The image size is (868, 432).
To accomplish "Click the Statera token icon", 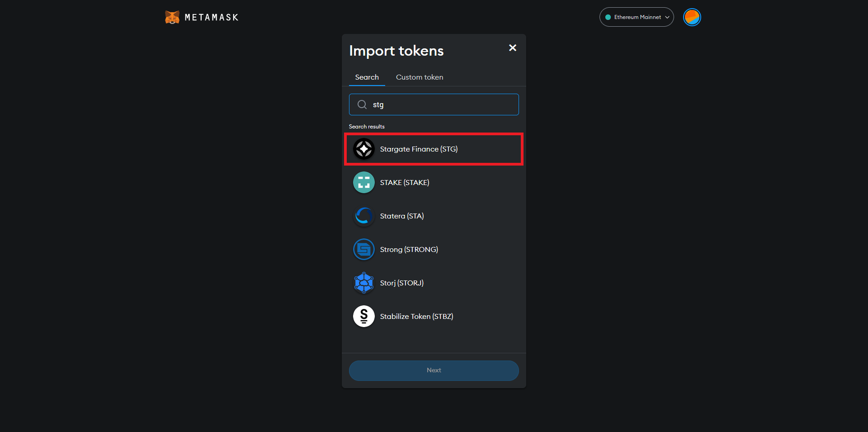I will click(x=363, y=216).
